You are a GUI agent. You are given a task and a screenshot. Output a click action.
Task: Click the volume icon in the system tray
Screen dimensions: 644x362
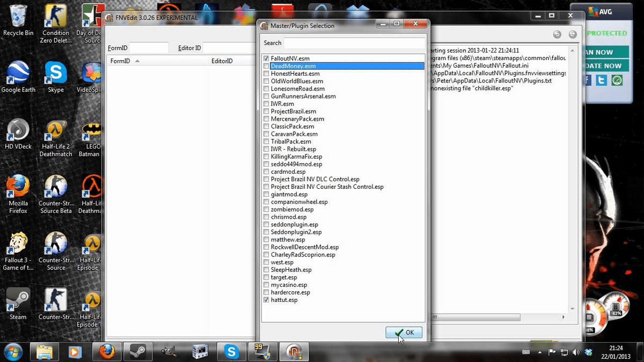[576, 352]
